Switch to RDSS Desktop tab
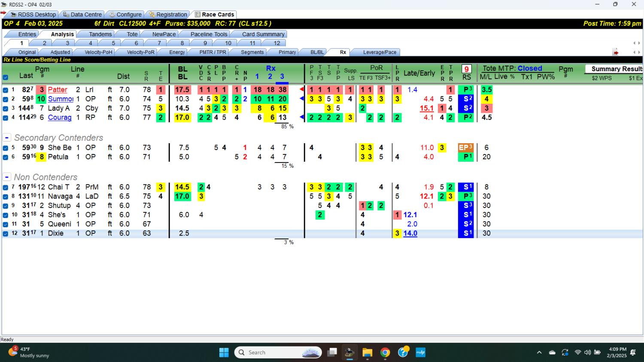The width and height of the screenshot is (644, 362). tap(33, 14)
